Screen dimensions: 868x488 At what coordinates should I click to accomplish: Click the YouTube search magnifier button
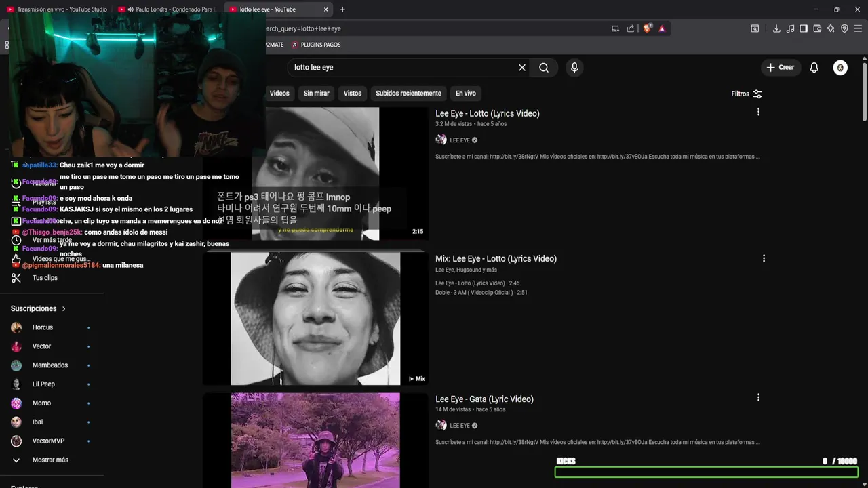coord(544,67)
